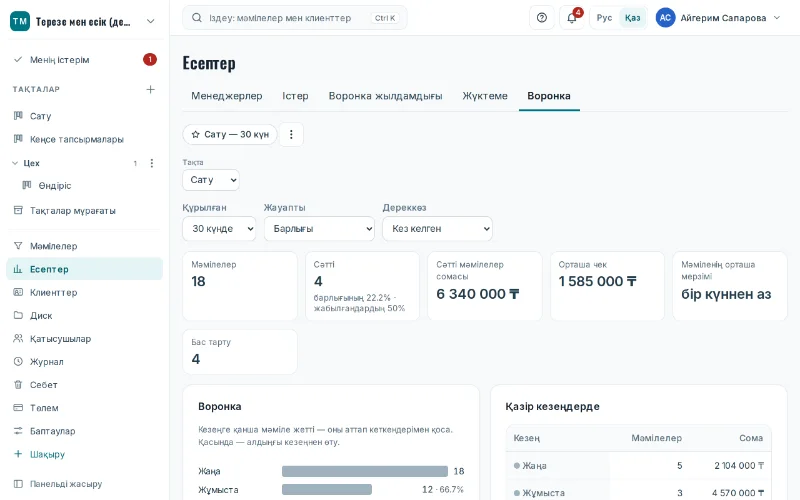Open the Құрылған period dropdown
Image resolution: width=800 pixels, height=500 pixels.
point(219,229)
